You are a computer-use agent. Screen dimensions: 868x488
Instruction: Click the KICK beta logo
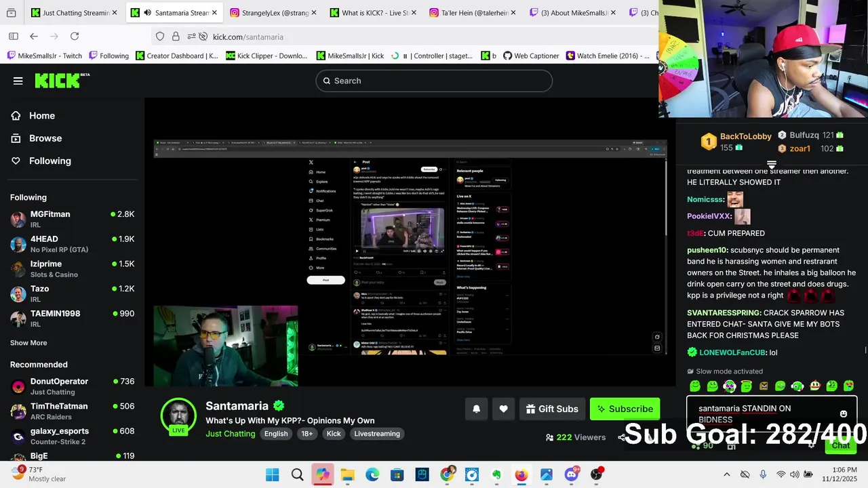(x=62, y=80)
